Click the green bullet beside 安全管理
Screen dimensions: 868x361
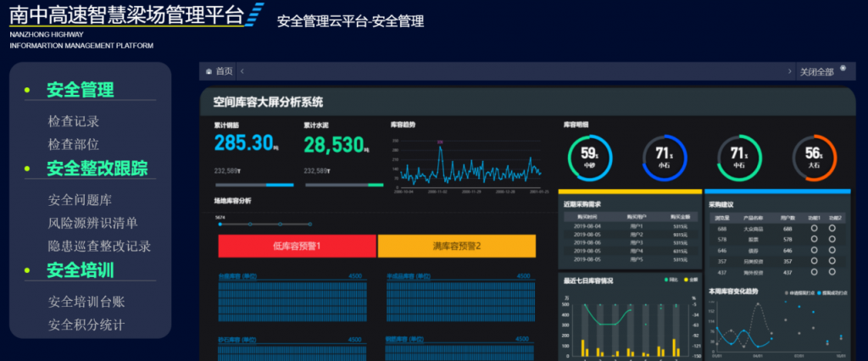coord(27,90)
